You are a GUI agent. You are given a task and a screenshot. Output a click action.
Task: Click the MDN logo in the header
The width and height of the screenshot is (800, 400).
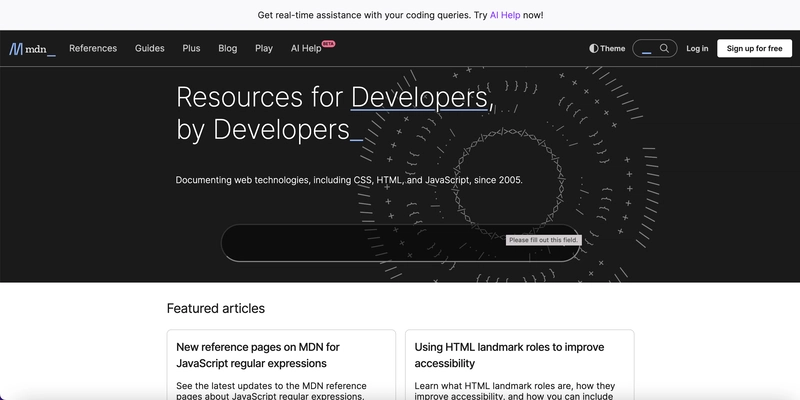32,49
